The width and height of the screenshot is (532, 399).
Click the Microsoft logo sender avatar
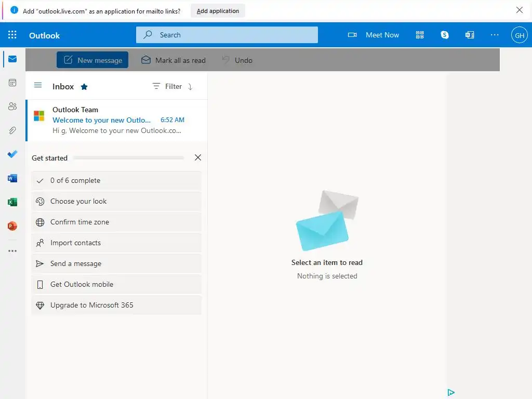tap(39, 116)
